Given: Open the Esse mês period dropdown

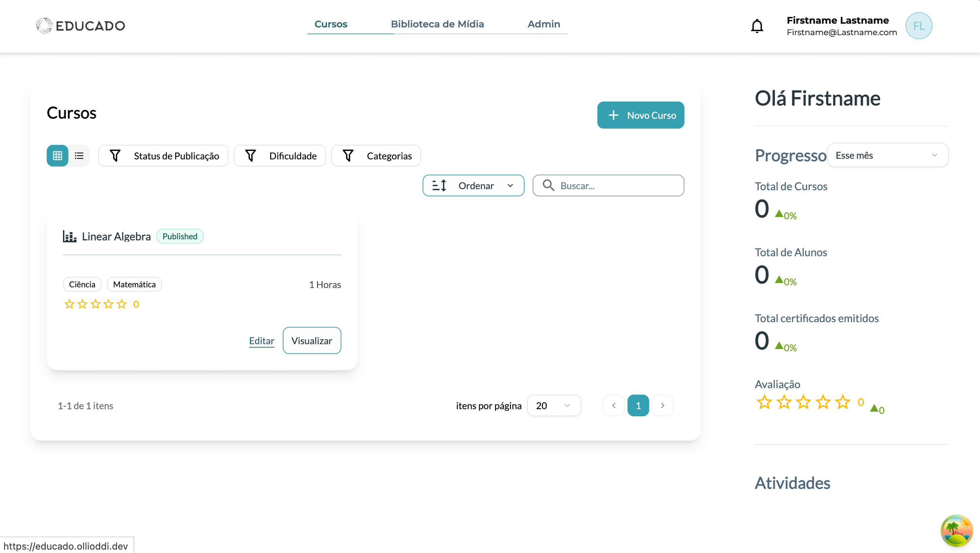Looking at the screenshot, I should tap(887, 155).
